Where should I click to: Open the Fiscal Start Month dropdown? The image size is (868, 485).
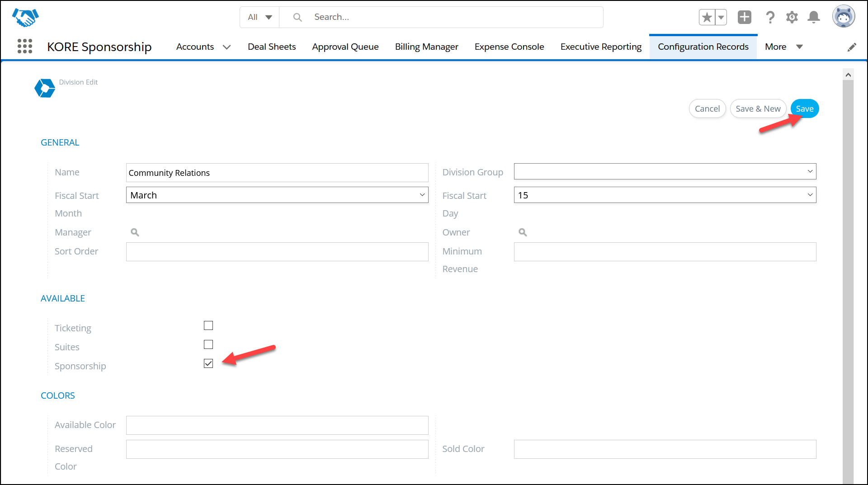pyautogui.click(x=277, y=195)
